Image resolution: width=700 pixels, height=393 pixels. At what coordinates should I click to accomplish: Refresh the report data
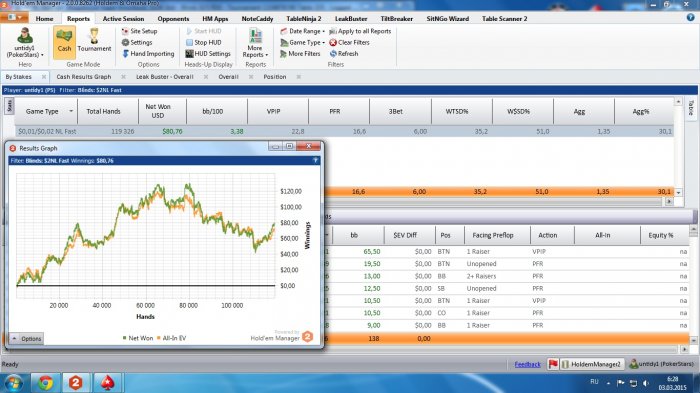344,54
